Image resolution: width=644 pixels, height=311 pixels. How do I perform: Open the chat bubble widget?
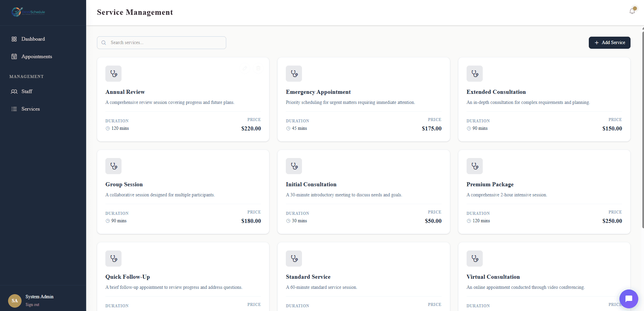pyautogui.click(x=629, y=299)
